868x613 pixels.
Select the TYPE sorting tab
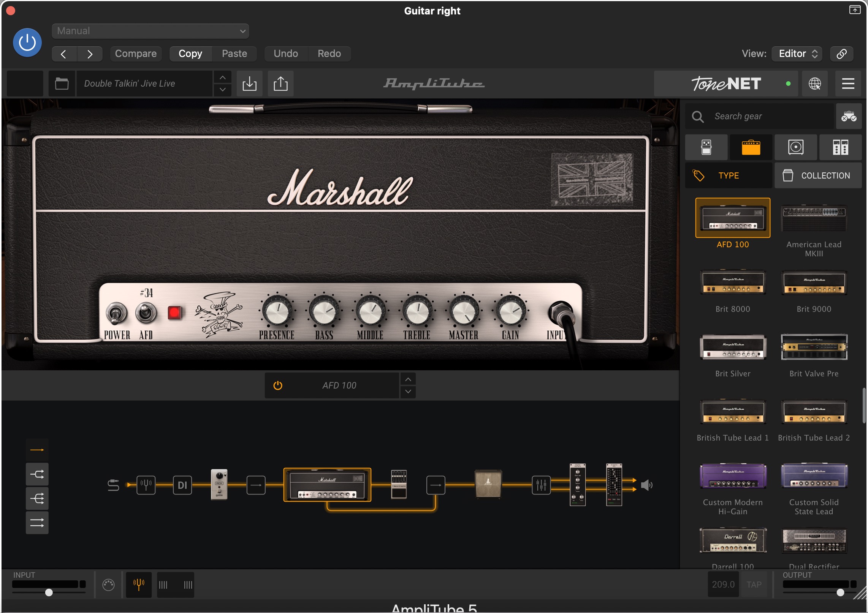pos(729,175)
